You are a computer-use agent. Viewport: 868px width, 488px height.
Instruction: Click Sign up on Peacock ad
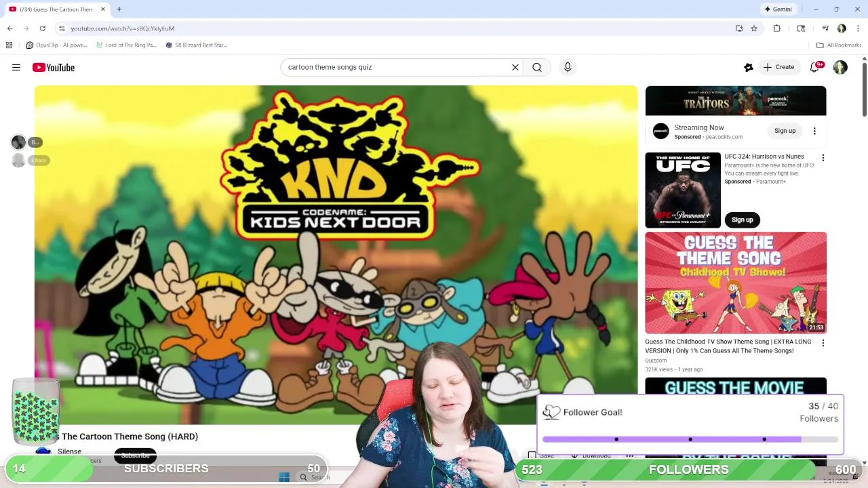coord(785,131)
